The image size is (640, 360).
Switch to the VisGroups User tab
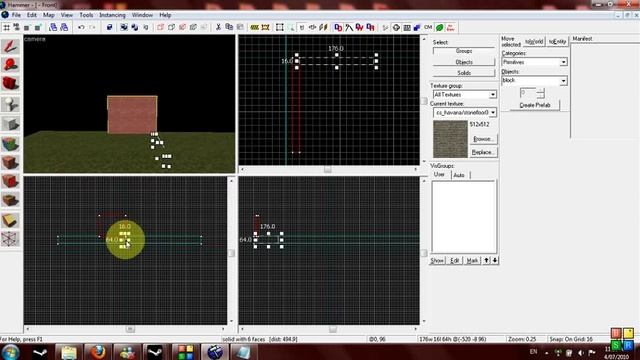click(440, 174)
